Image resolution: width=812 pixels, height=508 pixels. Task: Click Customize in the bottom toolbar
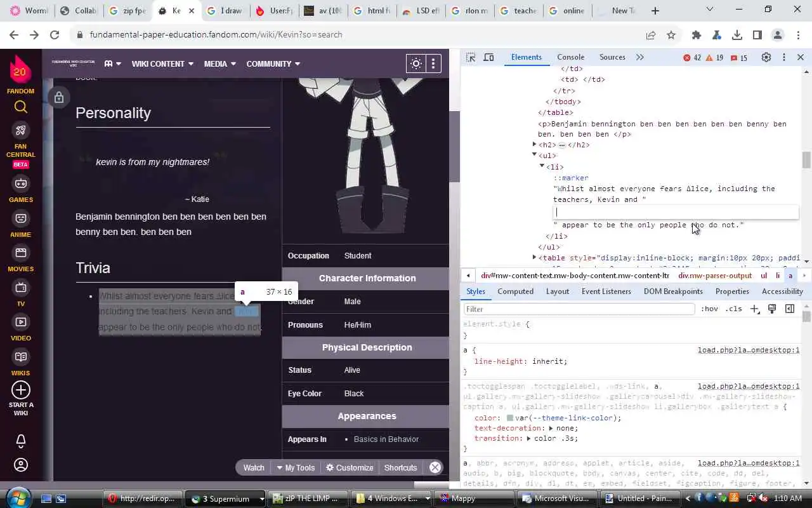[350, 467]
